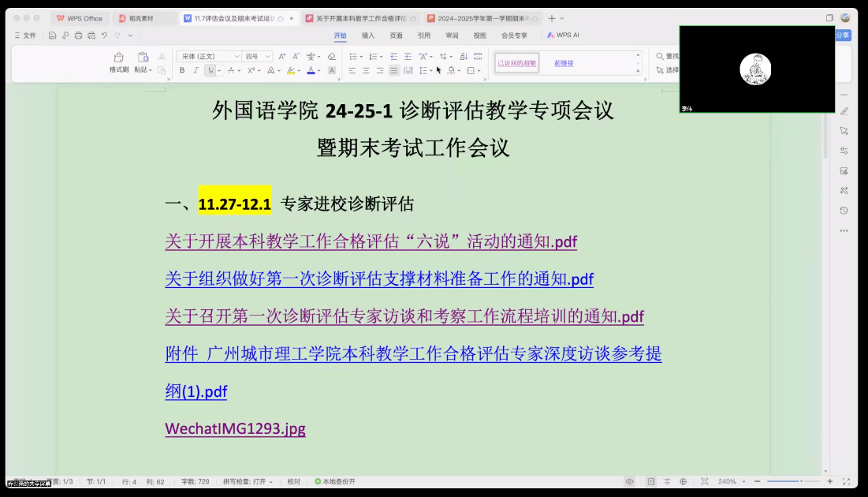Viewport: 868px width, 497px height.
Task: Toggle eye protection mode in status bar
Action: click(x=629, y=481)
